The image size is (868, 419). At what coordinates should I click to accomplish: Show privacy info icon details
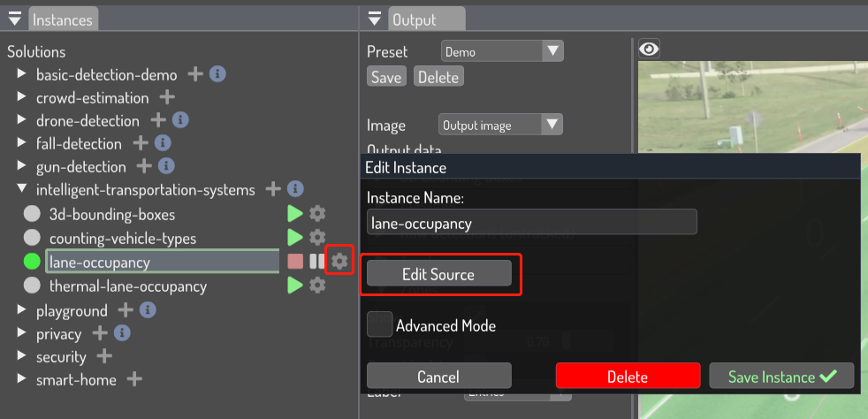tap(122, 333)
